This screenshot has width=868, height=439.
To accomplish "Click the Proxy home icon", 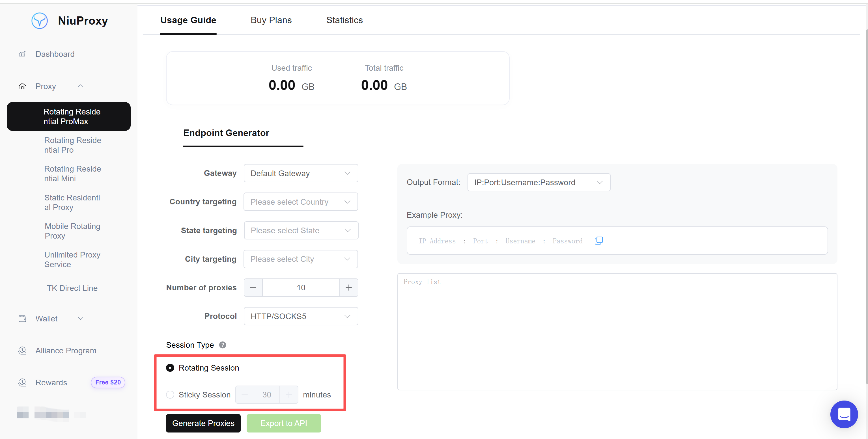I will [x=22, y=86].
